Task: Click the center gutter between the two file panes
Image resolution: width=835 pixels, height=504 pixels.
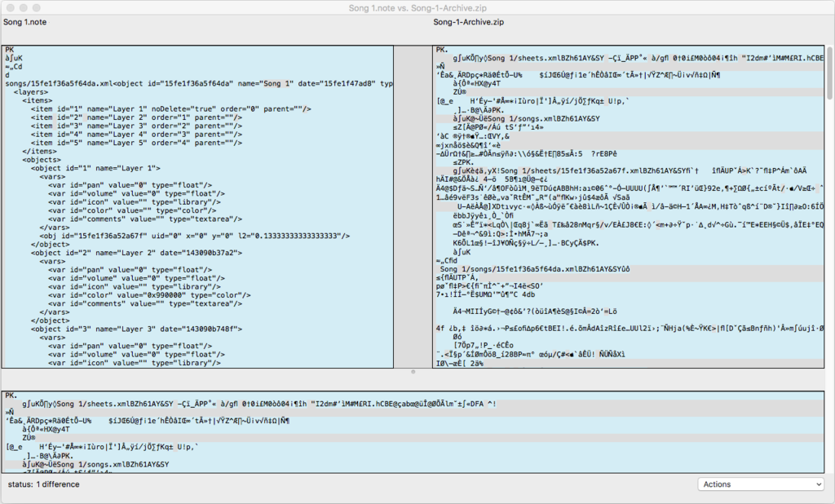Action: click(x=413, y=204)
